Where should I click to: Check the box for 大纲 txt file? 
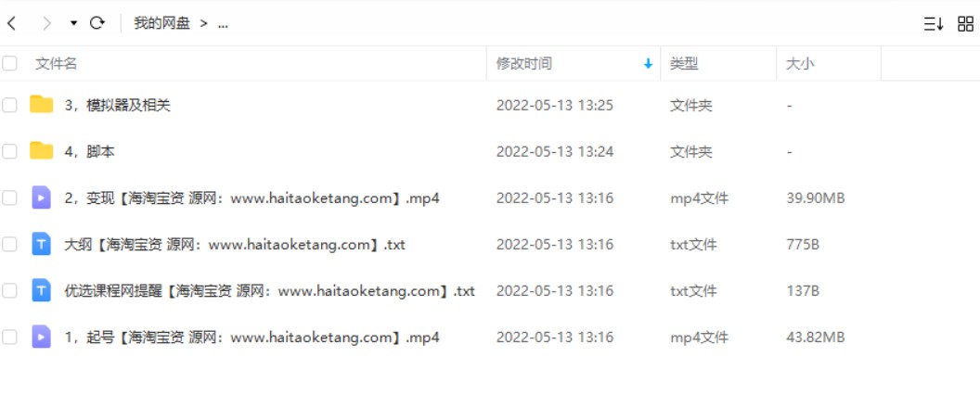click(x=9, y=244)
